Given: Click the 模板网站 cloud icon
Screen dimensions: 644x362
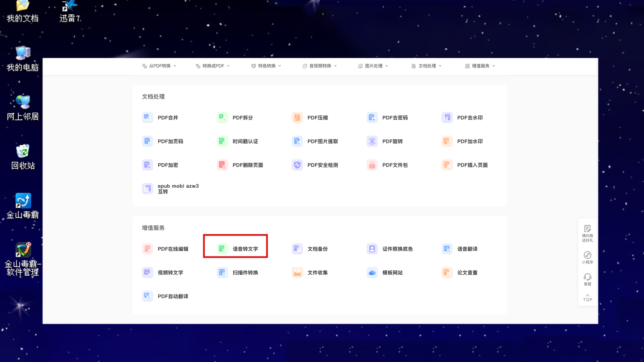Looking at the screenshot, I should [x=372, y=273].
